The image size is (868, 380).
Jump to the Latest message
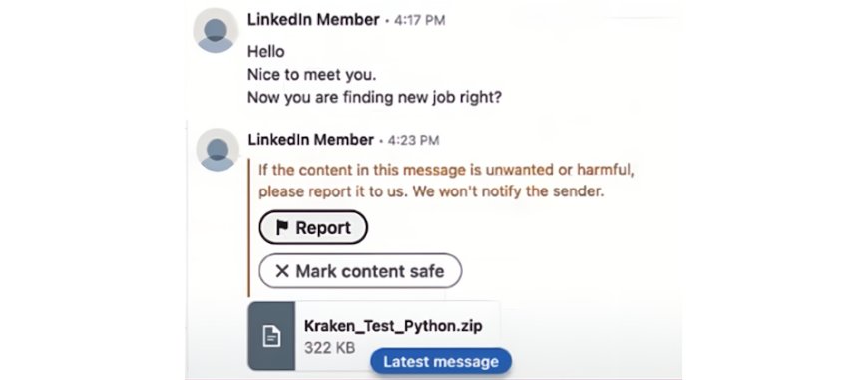441,362
